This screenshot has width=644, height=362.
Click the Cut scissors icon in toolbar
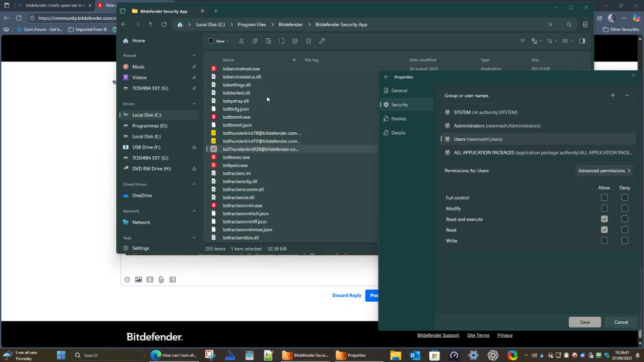coord(241,41)
